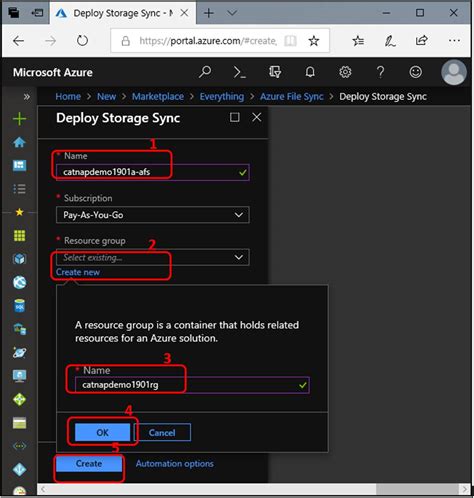Open Virtual machines monitor icon

tap(20, 376)
